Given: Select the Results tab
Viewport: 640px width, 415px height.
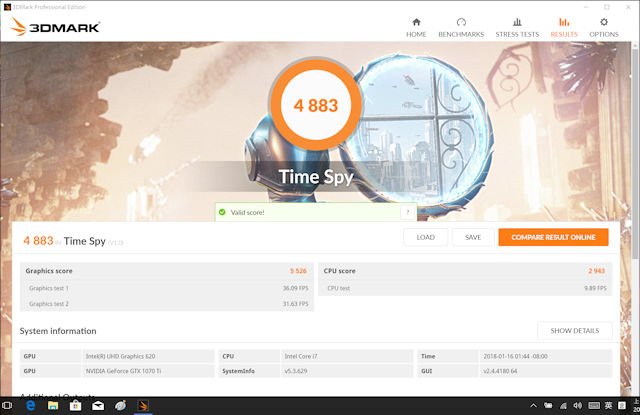Looking at the screenshot, I should [564, 28].
